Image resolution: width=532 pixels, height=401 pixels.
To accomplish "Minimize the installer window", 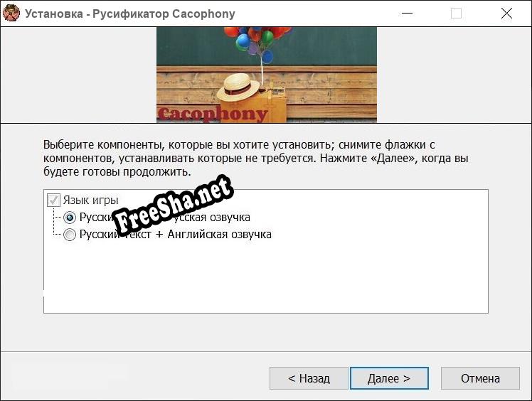I will coord(407,14).
